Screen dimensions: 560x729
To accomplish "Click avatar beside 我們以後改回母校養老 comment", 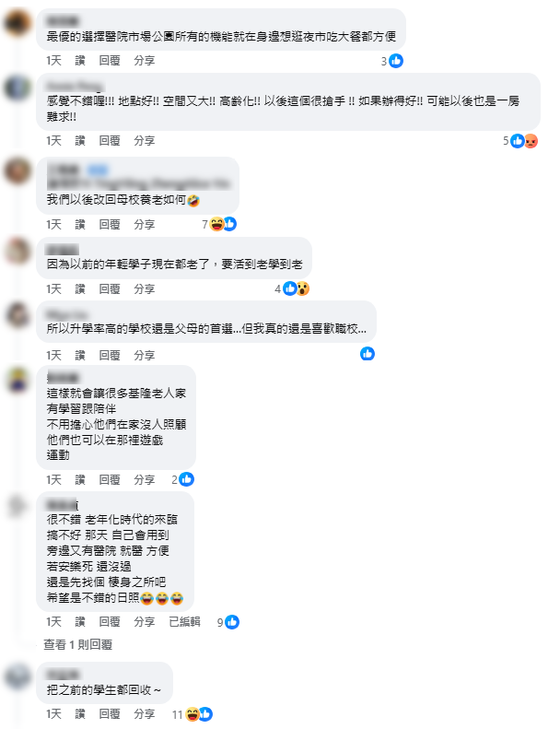I will [17, 170].
